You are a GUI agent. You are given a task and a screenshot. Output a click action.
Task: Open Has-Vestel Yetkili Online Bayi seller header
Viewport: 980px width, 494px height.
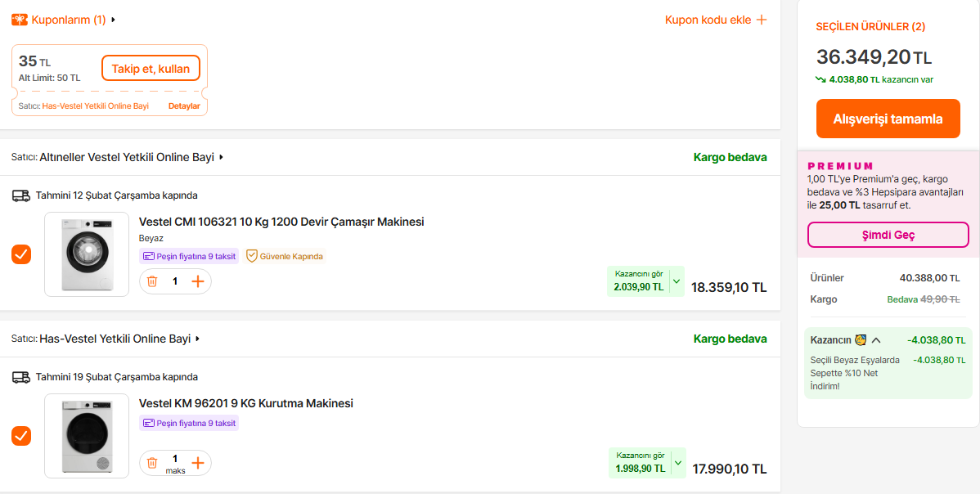click(x=115, y=339)
